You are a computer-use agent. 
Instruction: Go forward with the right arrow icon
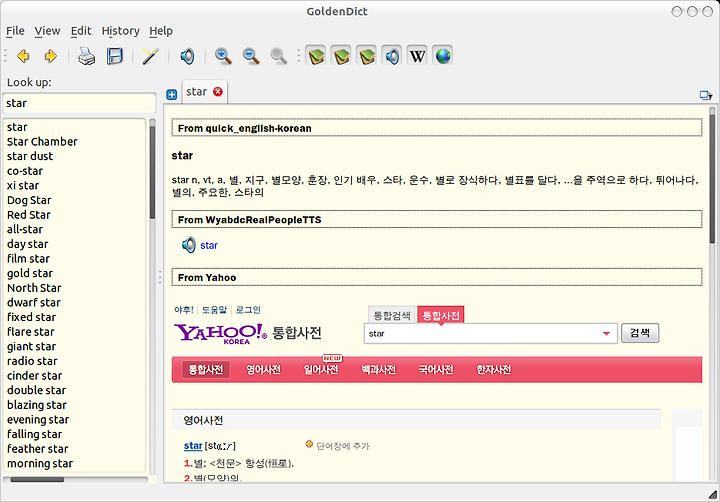click(51, 56)
